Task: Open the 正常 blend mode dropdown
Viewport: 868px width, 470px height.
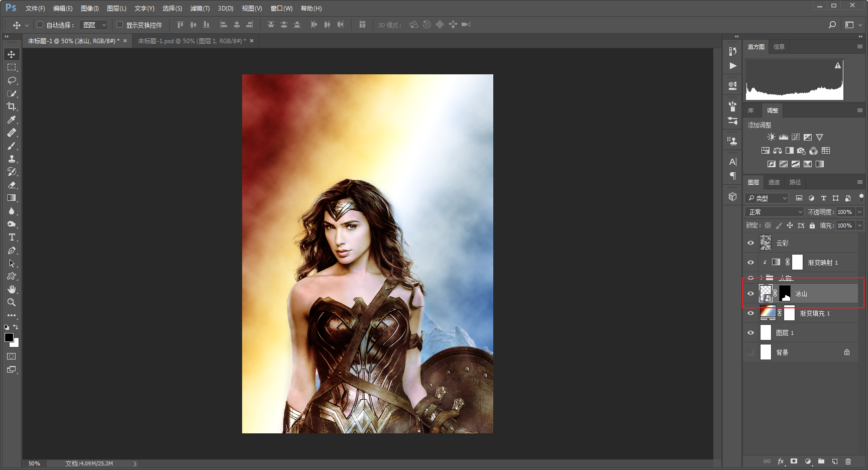Action: pos(775,212)
